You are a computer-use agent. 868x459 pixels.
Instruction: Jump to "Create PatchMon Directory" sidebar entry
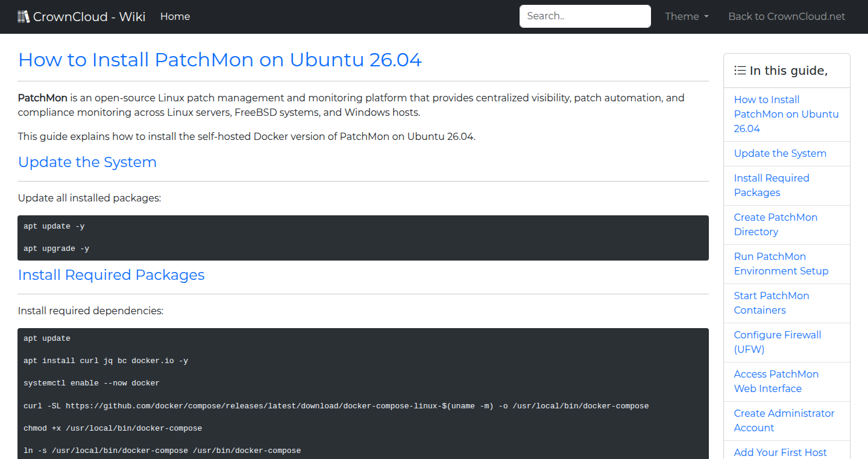click(776, 224)
